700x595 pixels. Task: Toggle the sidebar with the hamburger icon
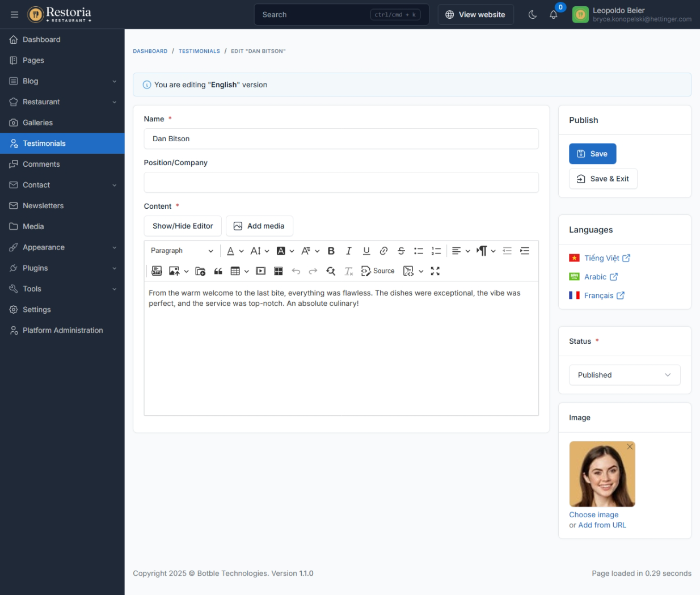(14, 15)
